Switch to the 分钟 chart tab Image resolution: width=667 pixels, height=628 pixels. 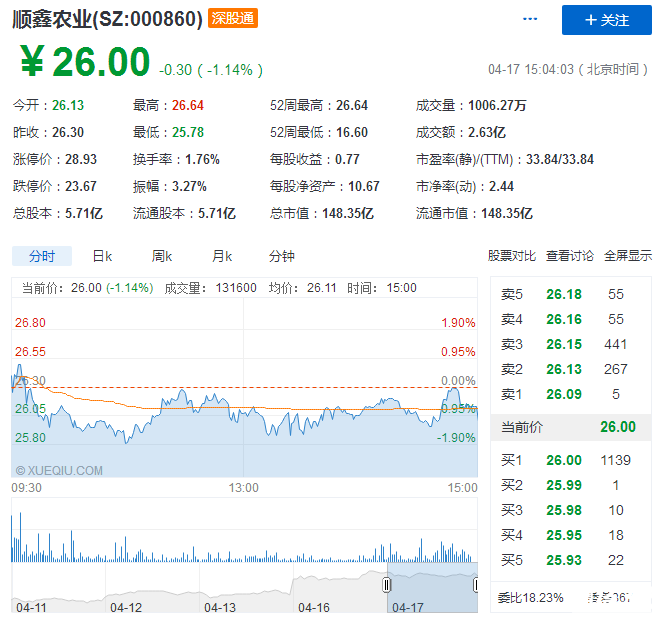(x=282, y=256)
